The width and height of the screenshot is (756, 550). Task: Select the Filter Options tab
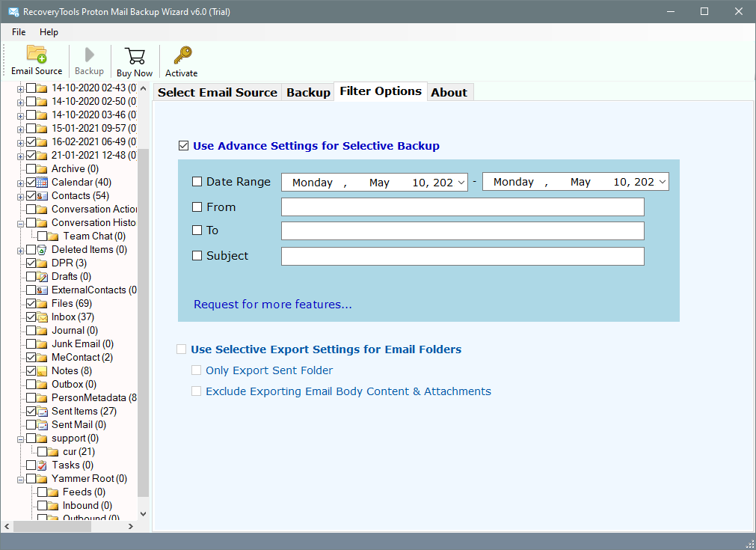tap(381, 91)
